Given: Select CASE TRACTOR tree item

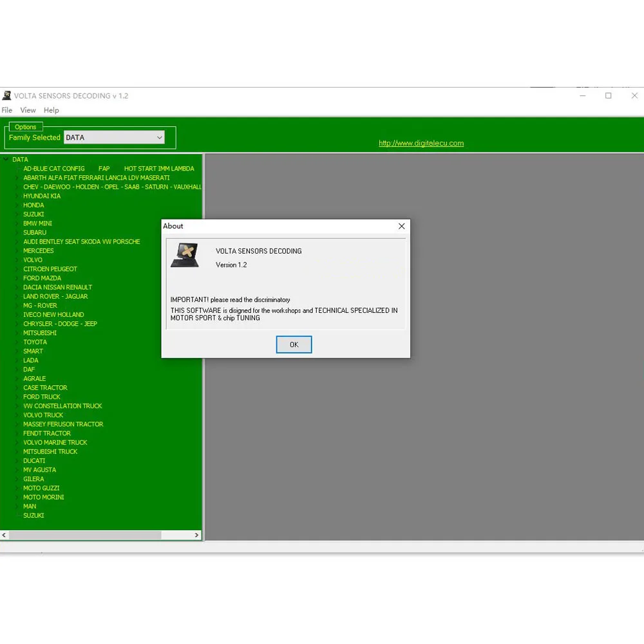Looking at the screenshot, I should pyautogui.click(x=45, y=388).
